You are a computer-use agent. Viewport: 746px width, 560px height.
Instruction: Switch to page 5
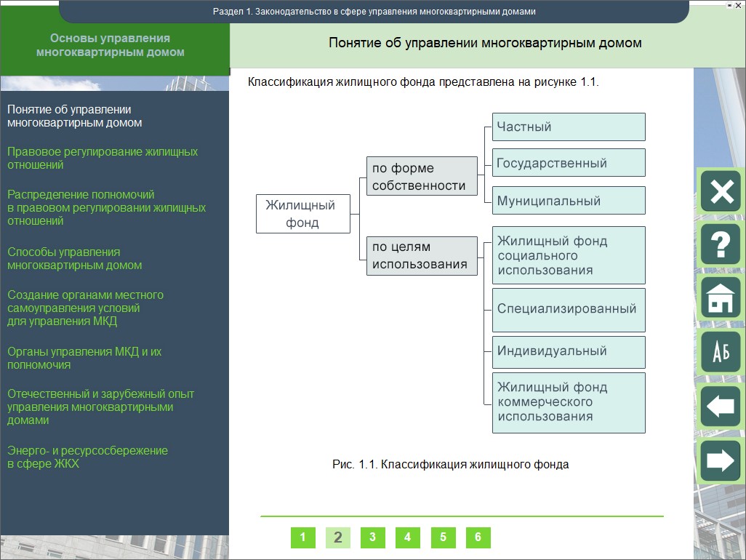443,537
